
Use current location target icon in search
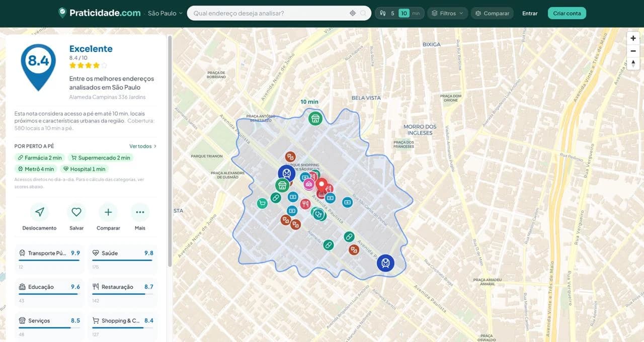click(x=353, y=13)
